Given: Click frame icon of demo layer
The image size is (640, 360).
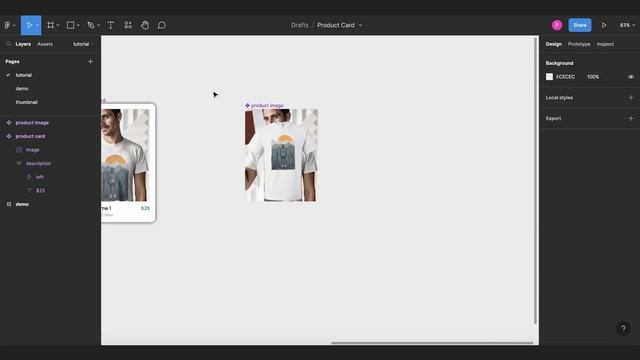Looking at the screenshot, I should pyautogui.click(x=9, y=204).
